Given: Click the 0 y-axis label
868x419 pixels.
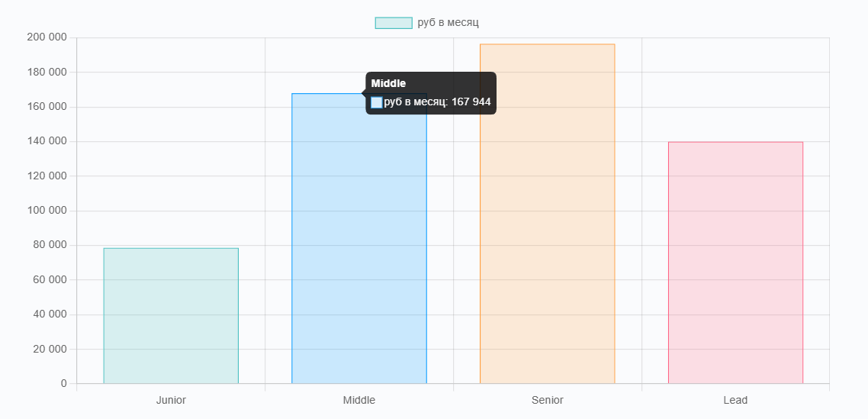Looking at the screenshot, I should pyautogui.click(x=63, y=384).
